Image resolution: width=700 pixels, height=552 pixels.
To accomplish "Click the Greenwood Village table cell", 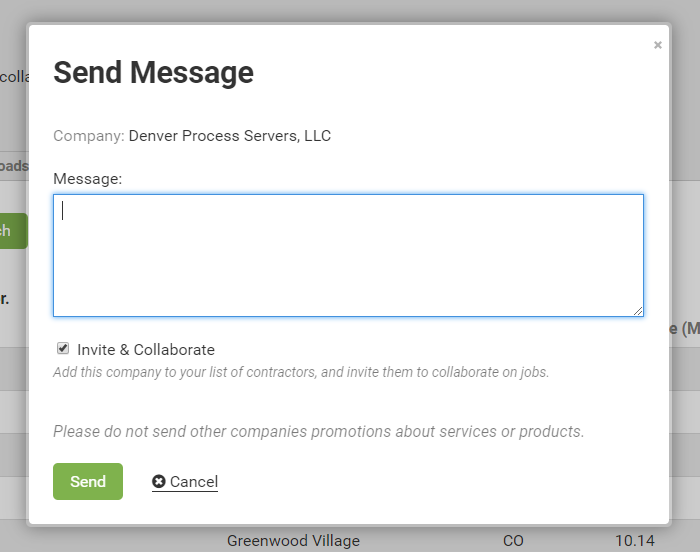I will [x=293, y=541].
